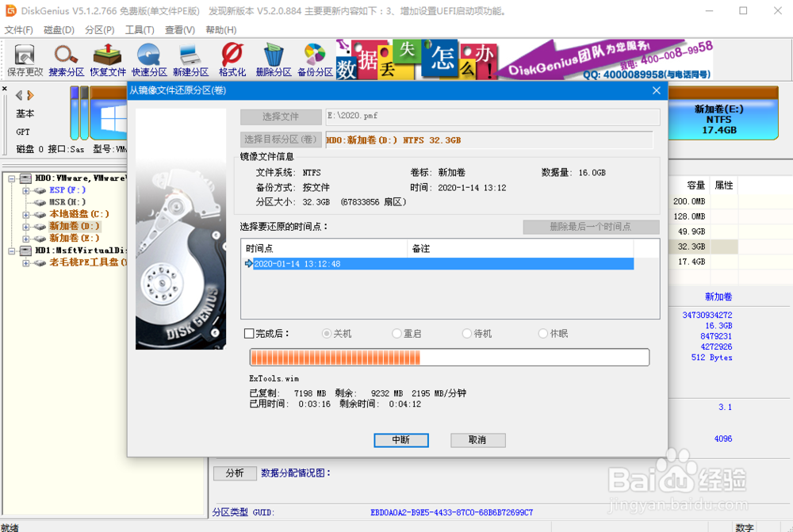Click the 中断 (interrupt) button
793x532 pixels.
point(401,440)
